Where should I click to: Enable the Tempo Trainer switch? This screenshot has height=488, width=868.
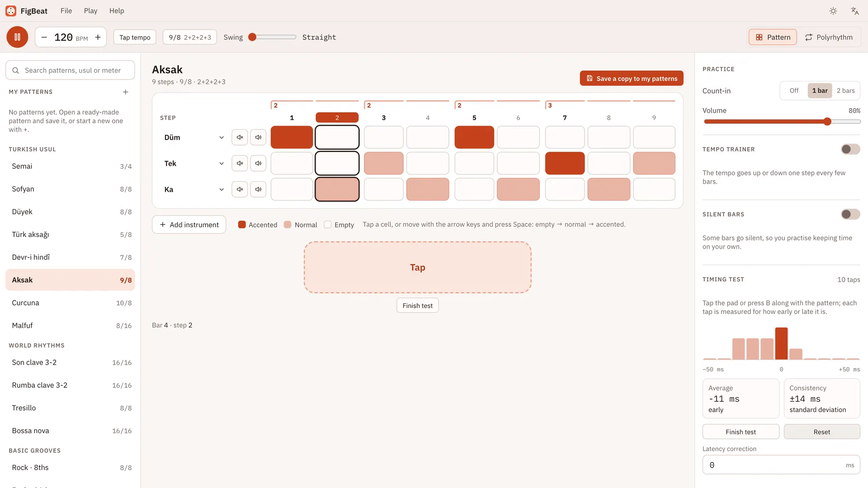[851, 149]
